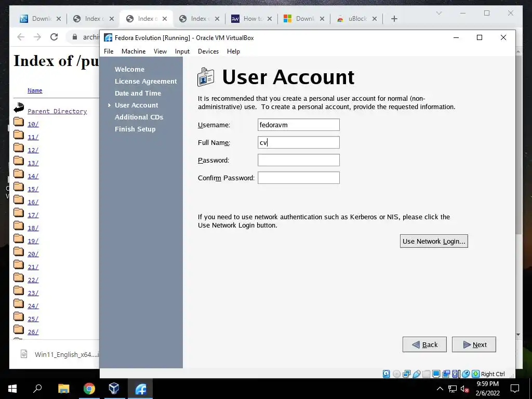
Task: Click Chrome's back arrow button
Action: [21, 37]
